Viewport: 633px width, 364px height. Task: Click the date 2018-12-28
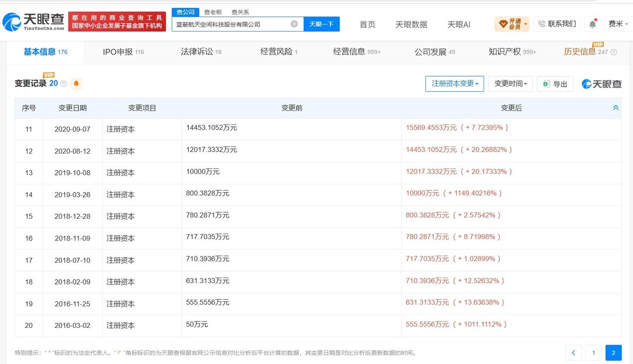tap(73, 216)
